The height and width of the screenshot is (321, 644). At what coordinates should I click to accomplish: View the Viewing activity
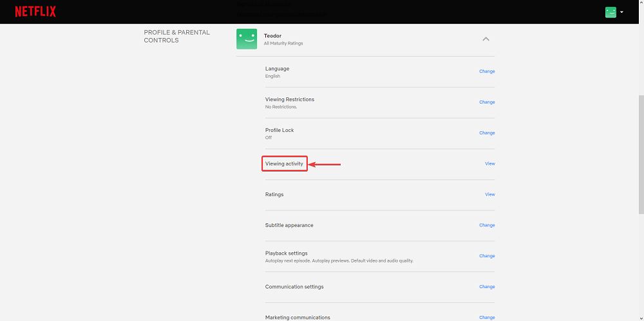(x=489, y=164)
